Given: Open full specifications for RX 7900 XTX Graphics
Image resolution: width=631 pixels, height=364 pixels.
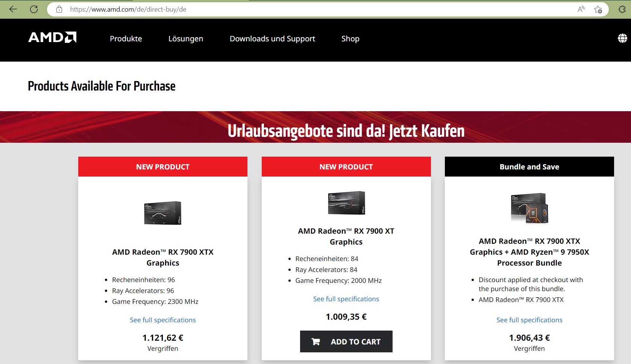Looking at the screenshot, I should click(x=162, y=320).
